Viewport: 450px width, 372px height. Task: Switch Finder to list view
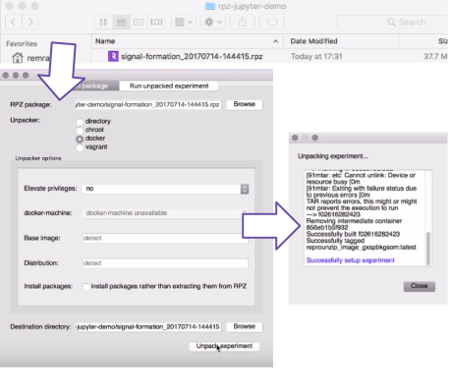click(x=121, y=22)
